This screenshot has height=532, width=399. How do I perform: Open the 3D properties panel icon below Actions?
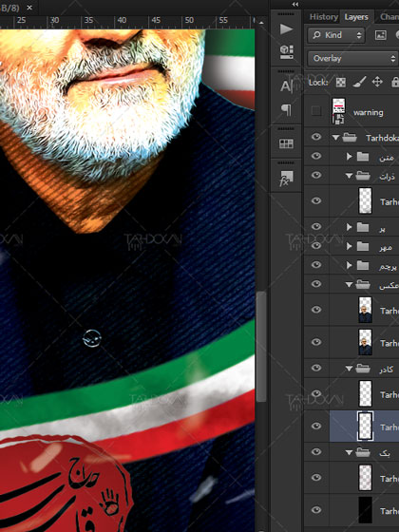pyautogui.click(x=286, y=51)
